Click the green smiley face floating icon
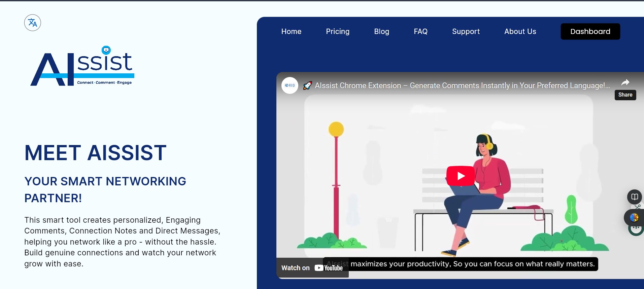This screenshot has height=289, width=644. pos(636,230)
